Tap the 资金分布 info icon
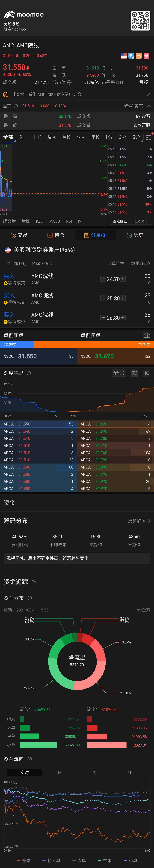Screen dimensions: 154x868 coord(30,598)
